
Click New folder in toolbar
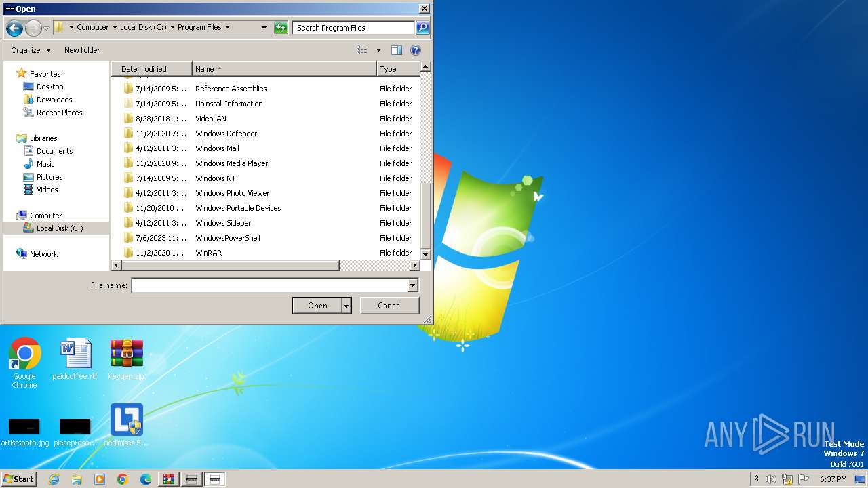tap(82, 50)
